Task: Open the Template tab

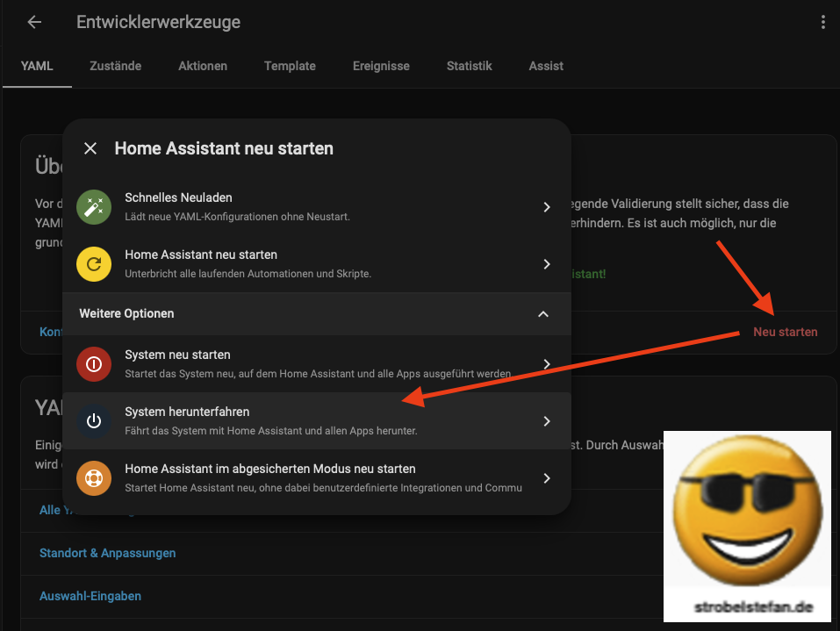Action: [x=290, y=66]
